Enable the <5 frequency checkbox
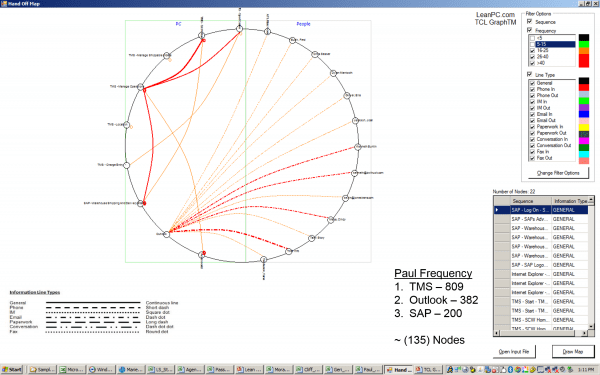Viewport: 600px width, 375px height. [532, 38]
